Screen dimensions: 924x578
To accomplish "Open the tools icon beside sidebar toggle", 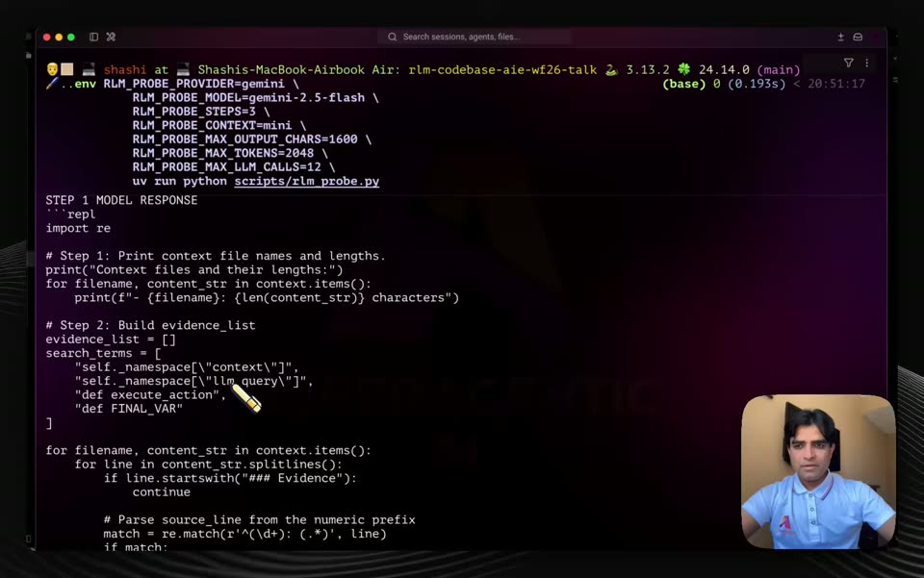I will [111, 38].
